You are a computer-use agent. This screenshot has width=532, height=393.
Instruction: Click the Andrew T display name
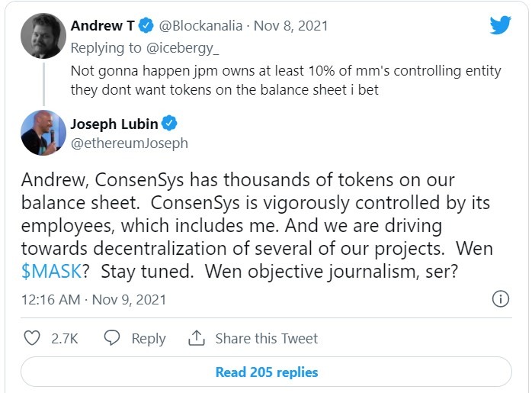[x=102, y=26]
